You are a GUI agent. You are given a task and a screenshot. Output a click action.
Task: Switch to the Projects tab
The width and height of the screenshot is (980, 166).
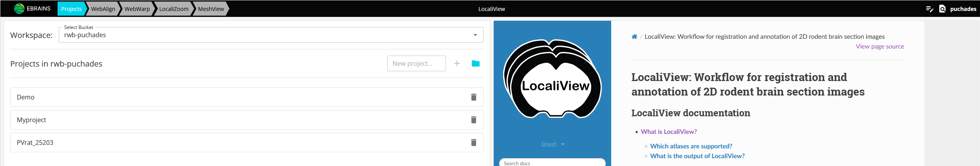(71, 9)
